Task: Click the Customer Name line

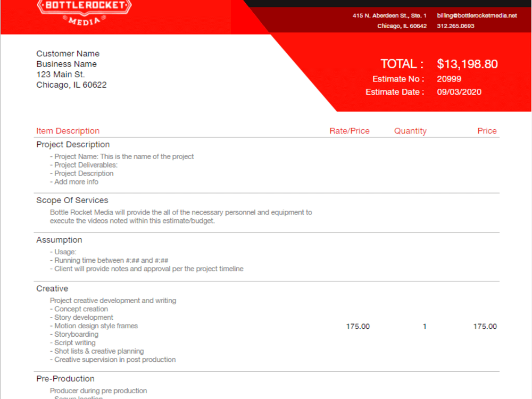Action: [68, 54]
